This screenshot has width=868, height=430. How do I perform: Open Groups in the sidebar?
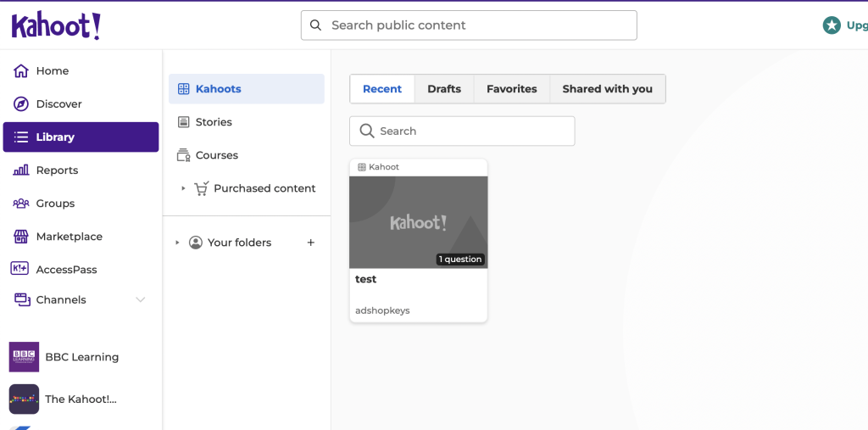click(55, 204)
